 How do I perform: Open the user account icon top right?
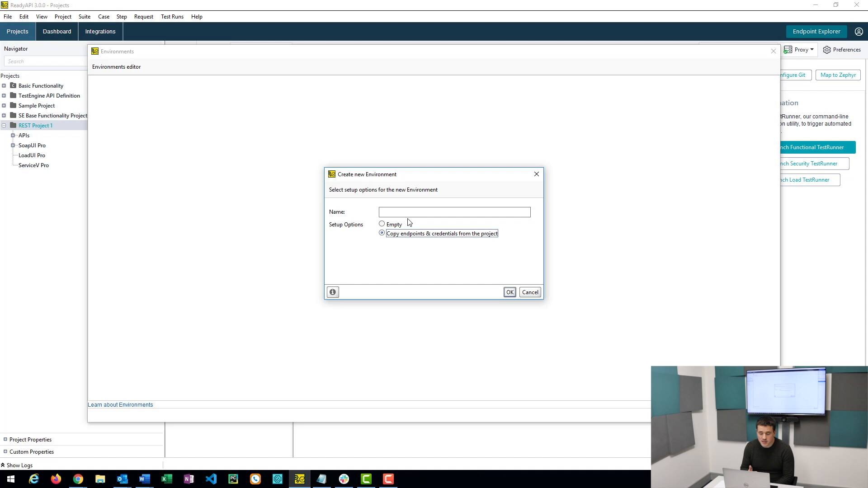point(858,31)
